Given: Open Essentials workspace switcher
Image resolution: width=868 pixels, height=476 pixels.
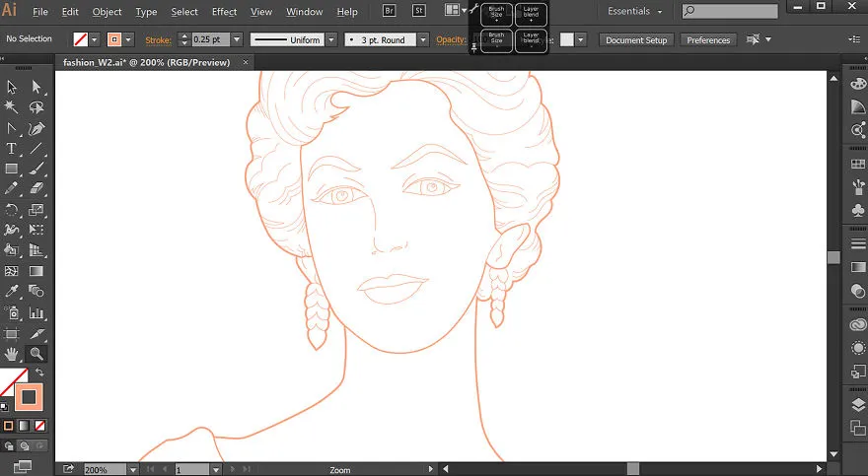Looking at the screenshot, I should click(634, 11).
